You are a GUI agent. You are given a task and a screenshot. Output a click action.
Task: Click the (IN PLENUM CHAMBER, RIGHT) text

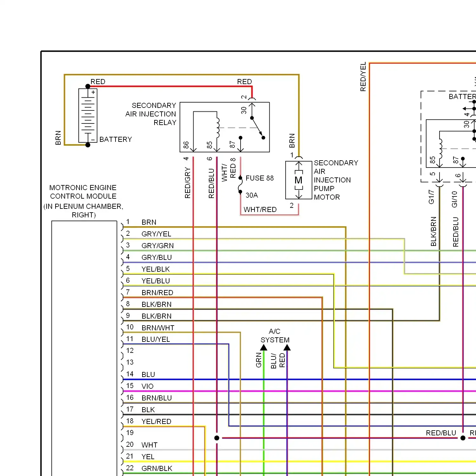tap(83, 211)
